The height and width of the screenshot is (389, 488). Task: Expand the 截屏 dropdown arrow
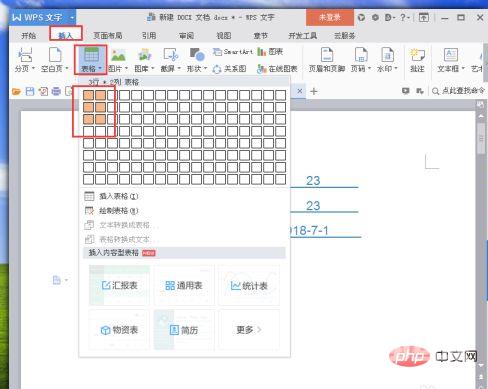[179, 68]
